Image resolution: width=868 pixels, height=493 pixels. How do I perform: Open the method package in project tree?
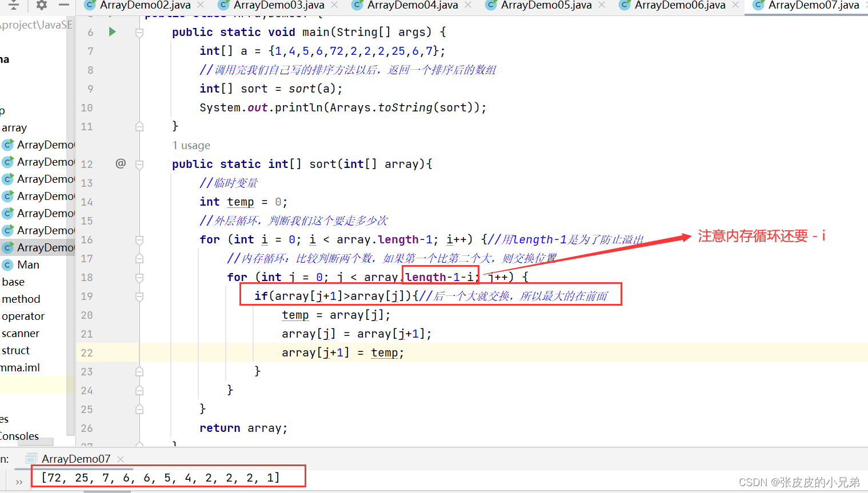point(21,299)
